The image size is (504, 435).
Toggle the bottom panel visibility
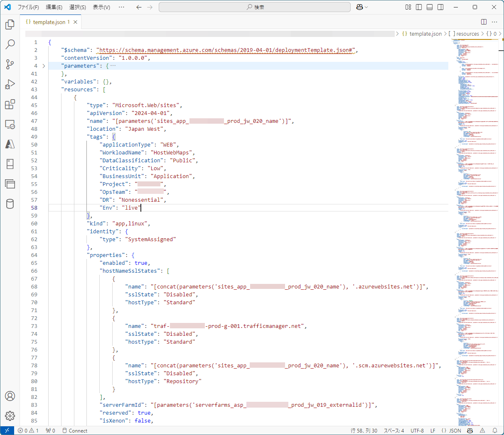click(x=429, y=7)
